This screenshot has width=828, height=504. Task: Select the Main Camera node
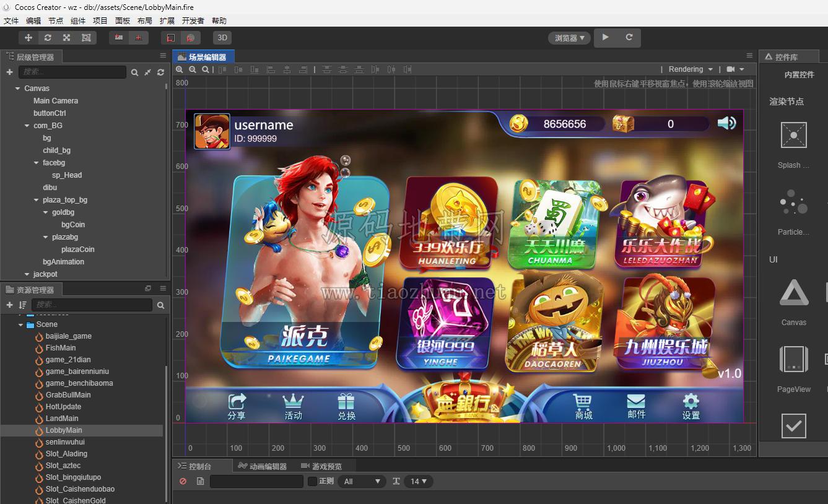[56, 101]
